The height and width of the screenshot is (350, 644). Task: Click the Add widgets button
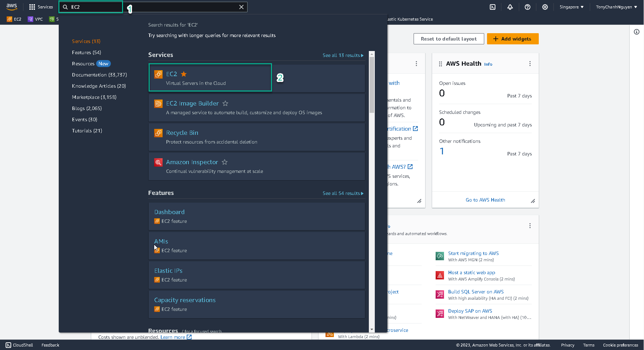pos(513,39)
